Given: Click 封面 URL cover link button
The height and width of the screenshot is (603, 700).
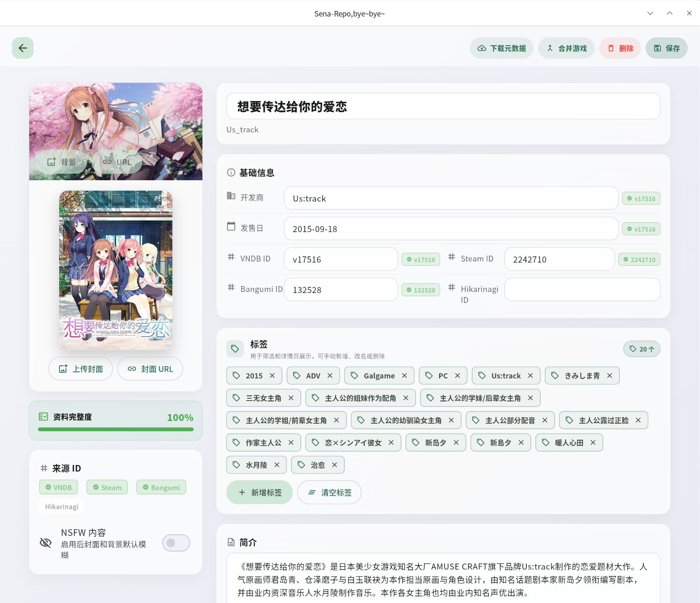Looking at the screenshot, I should click(x=150, y=369).
